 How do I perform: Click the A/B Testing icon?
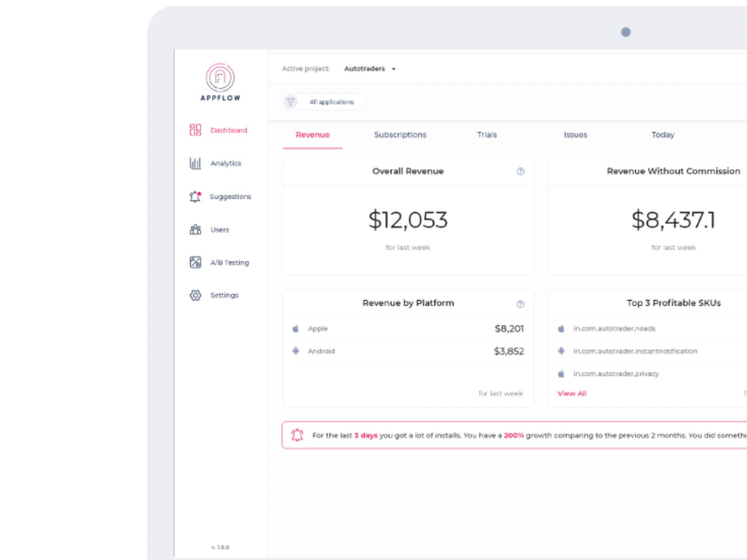click(x=196, y=262)
